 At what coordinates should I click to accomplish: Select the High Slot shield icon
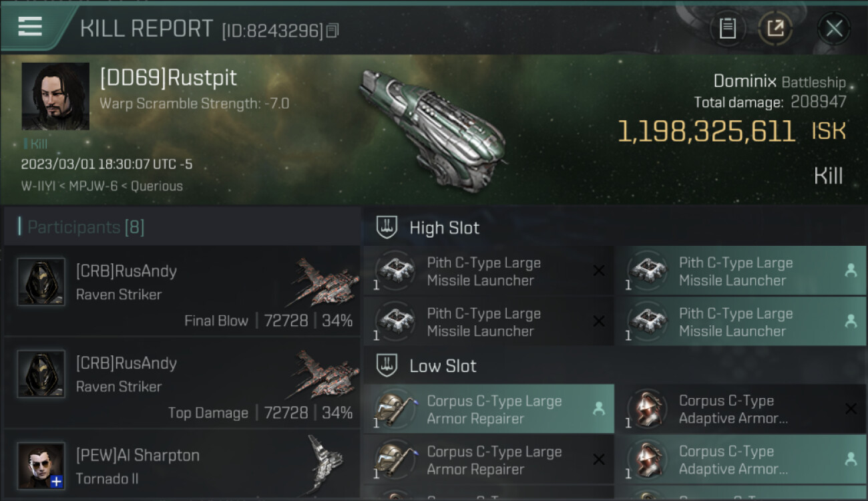coord(387,227)
